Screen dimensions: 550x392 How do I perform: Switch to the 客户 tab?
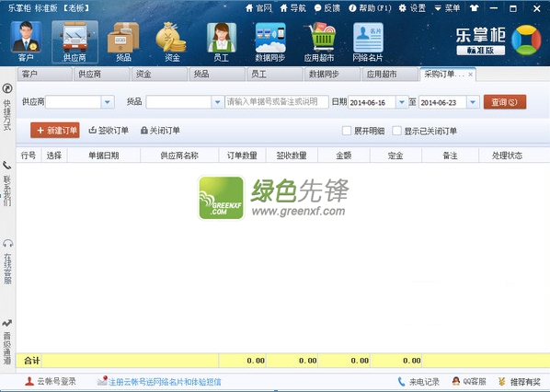pyautogui.click(x=44, y=75)
